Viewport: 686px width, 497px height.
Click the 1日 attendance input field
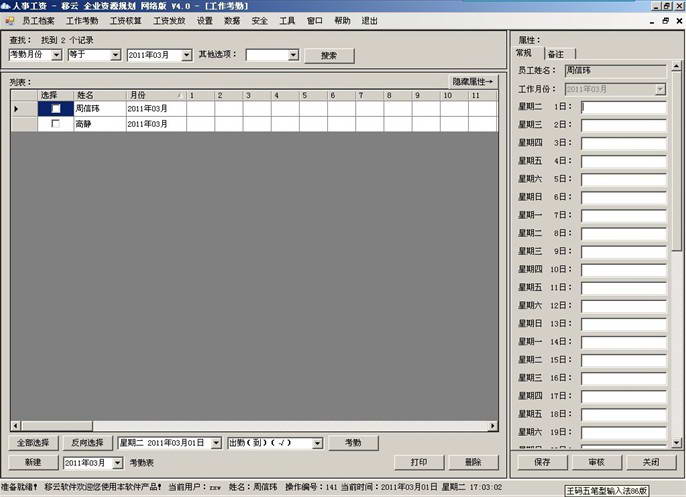(x=623, y=107)
